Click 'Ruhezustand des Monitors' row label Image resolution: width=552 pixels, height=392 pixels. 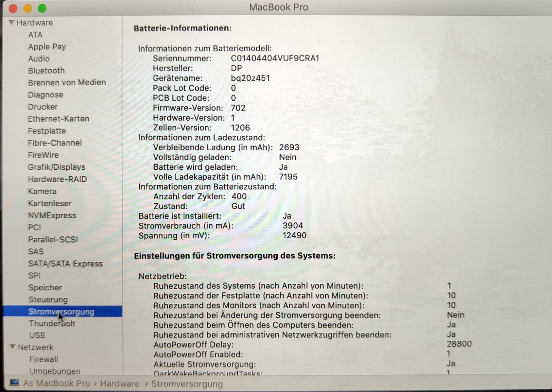[259, 305]
